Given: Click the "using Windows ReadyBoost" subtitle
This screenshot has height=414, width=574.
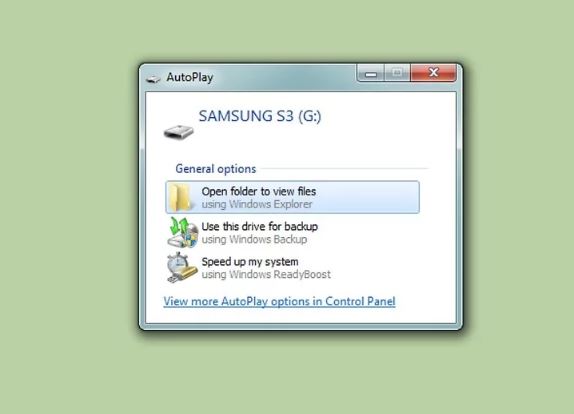Looking at the screenshot, I should tap(266, 274).
